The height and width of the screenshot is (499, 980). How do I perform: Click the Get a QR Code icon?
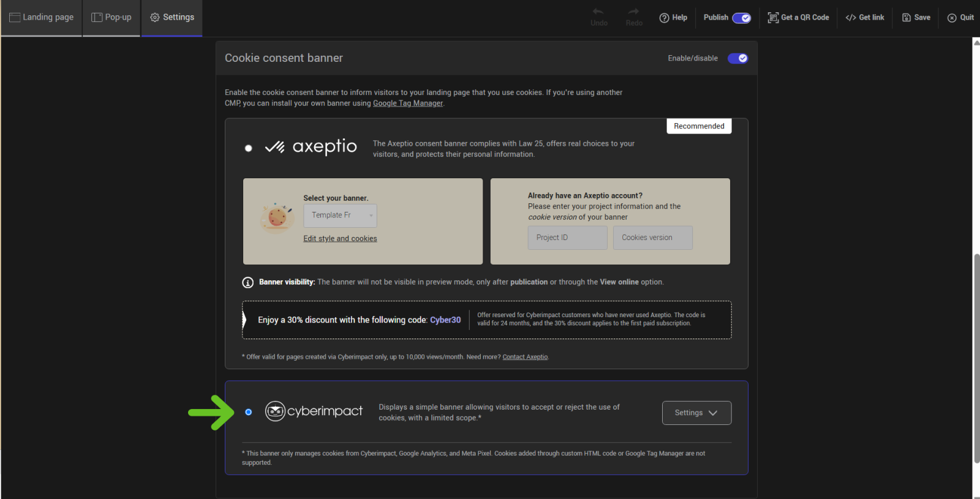(773, 18)
